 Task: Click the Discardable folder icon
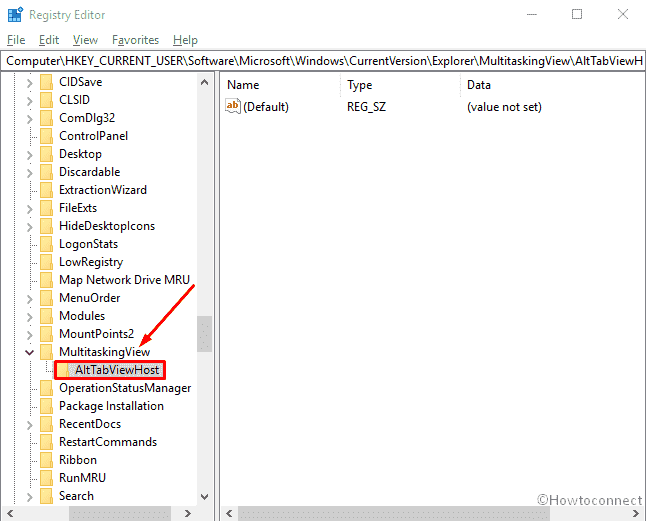point(47,172)
